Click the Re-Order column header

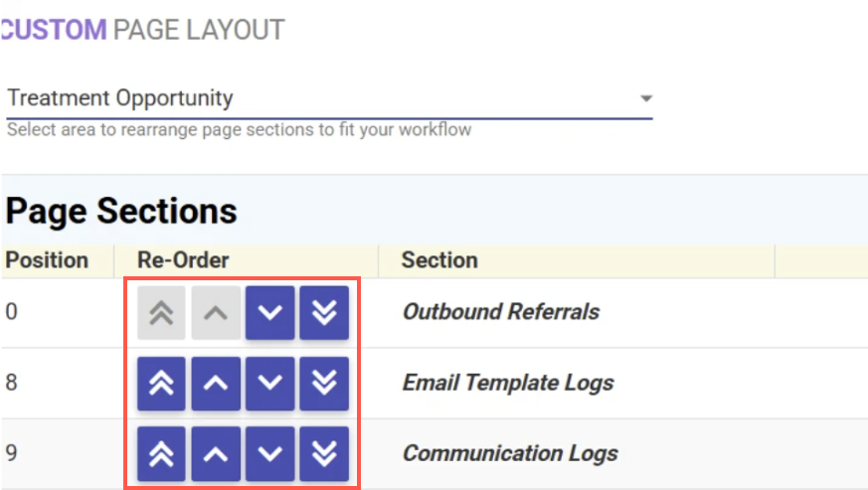coord(183,260)
